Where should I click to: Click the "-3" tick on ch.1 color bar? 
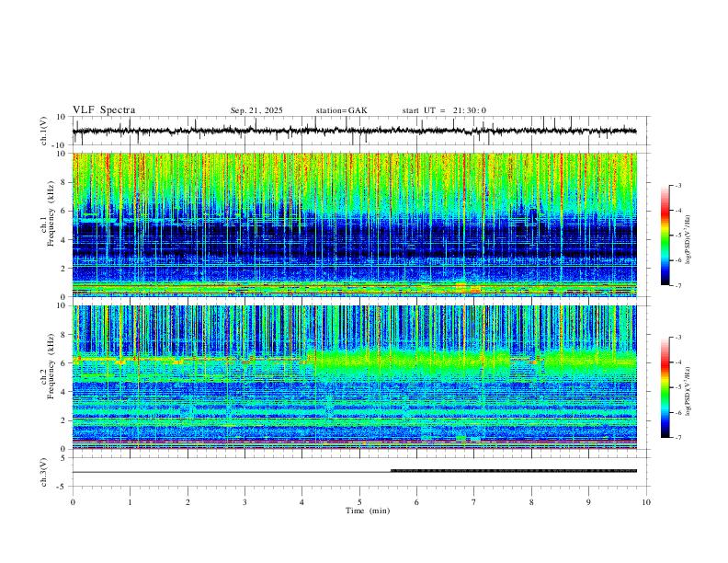click(677, 185)
